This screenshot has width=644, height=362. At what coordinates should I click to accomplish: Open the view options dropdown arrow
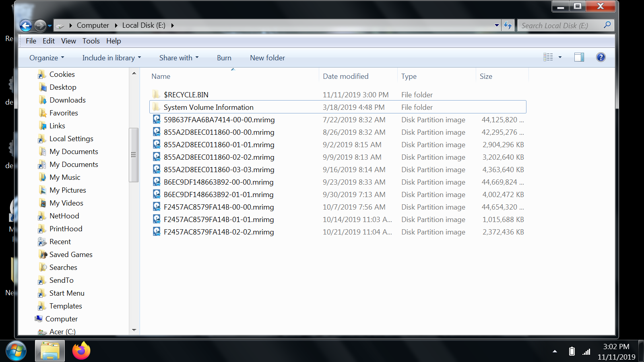coord(560,58)
